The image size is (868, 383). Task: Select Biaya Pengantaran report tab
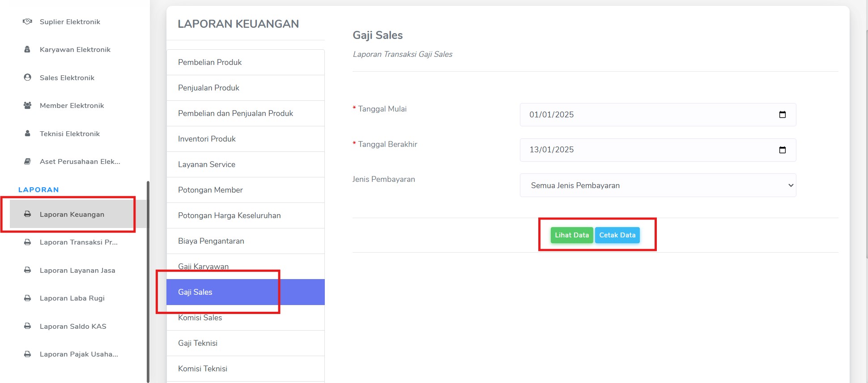(245, 241)
